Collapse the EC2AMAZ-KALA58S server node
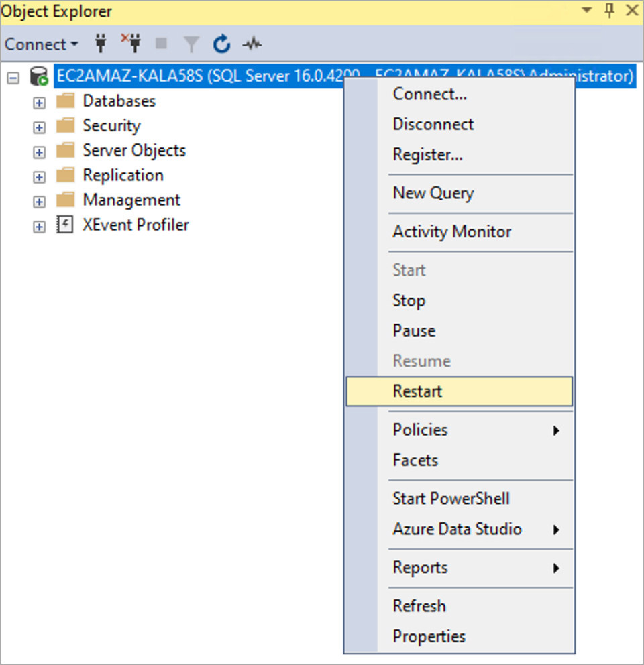The image size is (644, 665). [13, 78]
